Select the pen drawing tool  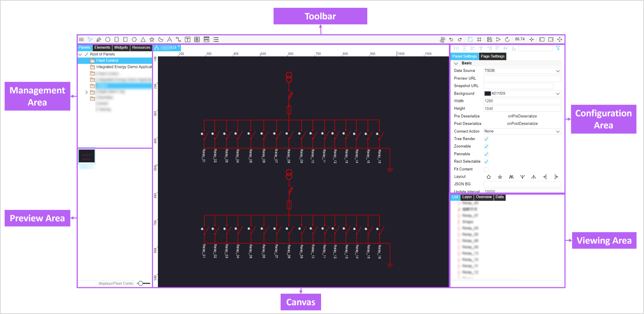coord(99,40)
